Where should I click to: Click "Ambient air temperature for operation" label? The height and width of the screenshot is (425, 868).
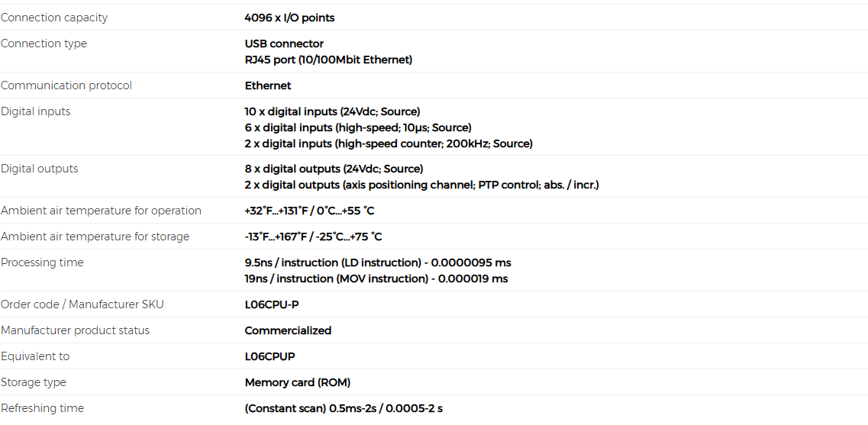point(101,211)
